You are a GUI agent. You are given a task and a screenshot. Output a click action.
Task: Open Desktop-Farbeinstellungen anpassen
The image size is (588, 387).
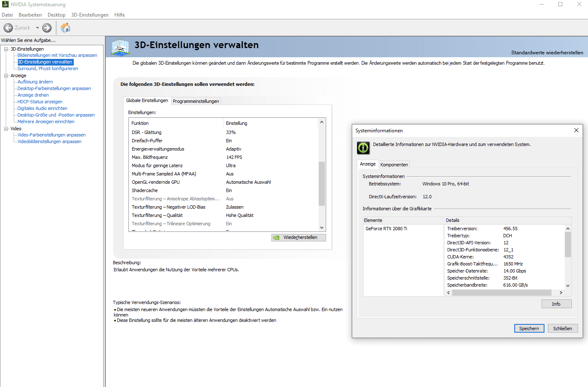tap(54, 88)
